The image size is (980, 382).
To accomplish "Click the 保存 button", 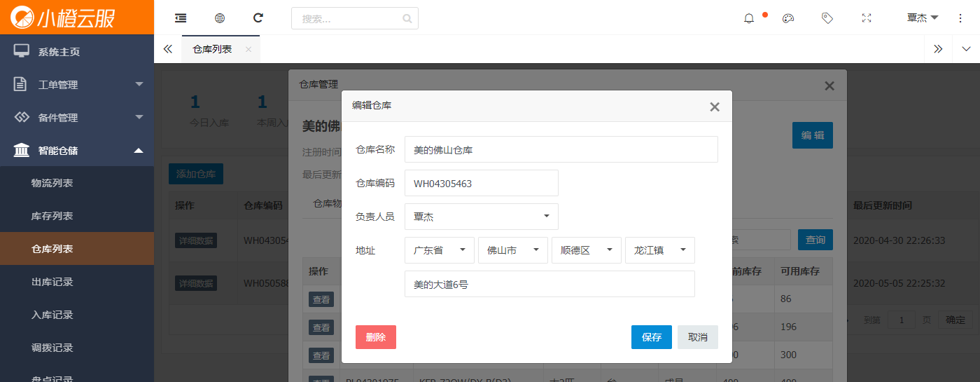I will click(x=652, y=337).
